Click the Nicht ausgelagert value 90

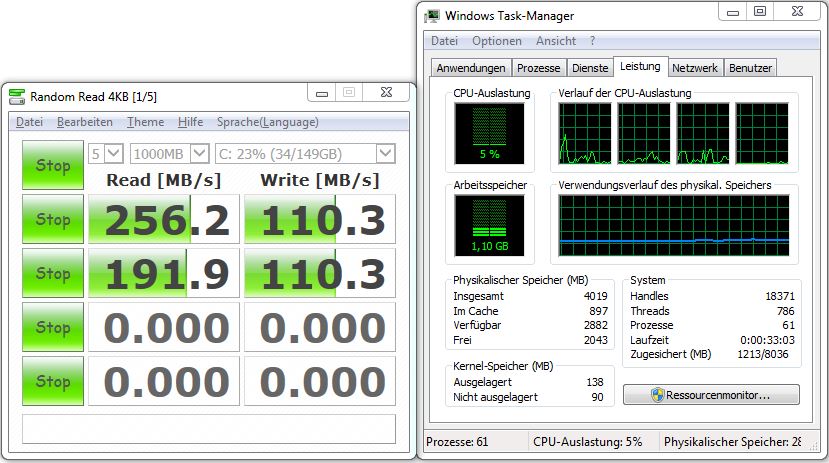pyautogui.click(x=597, y=397)
